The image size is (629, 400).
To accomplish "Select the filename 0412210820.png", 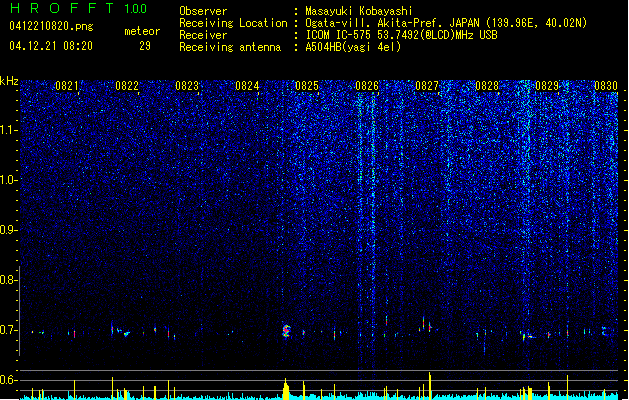I will (x=51, y=26).
